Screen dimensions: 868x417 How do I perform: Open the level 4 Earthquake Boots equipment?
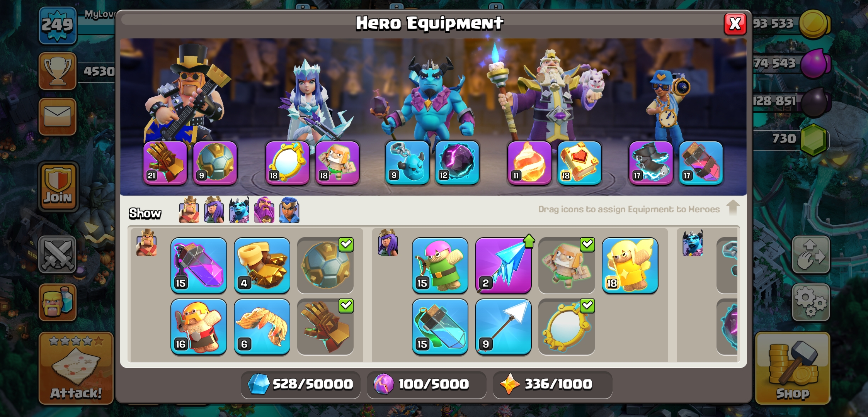tap(262, 265)
